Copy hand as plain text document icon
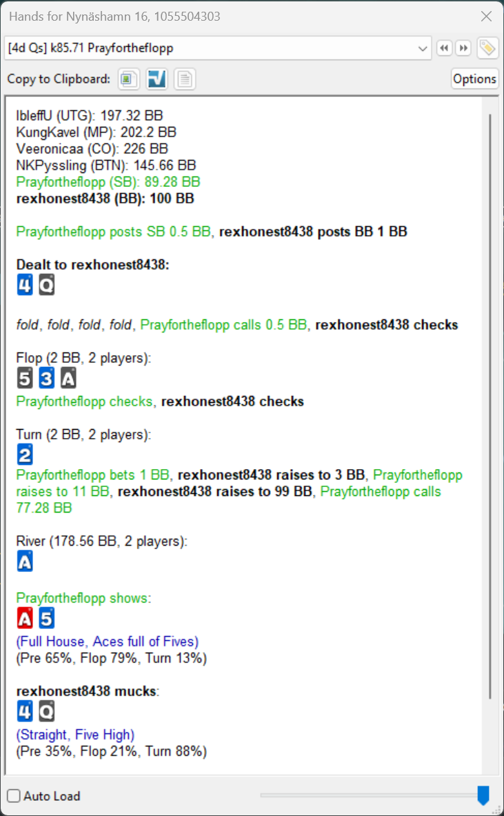Viewport: 504px width, 816px height. (x=184, y=79)
